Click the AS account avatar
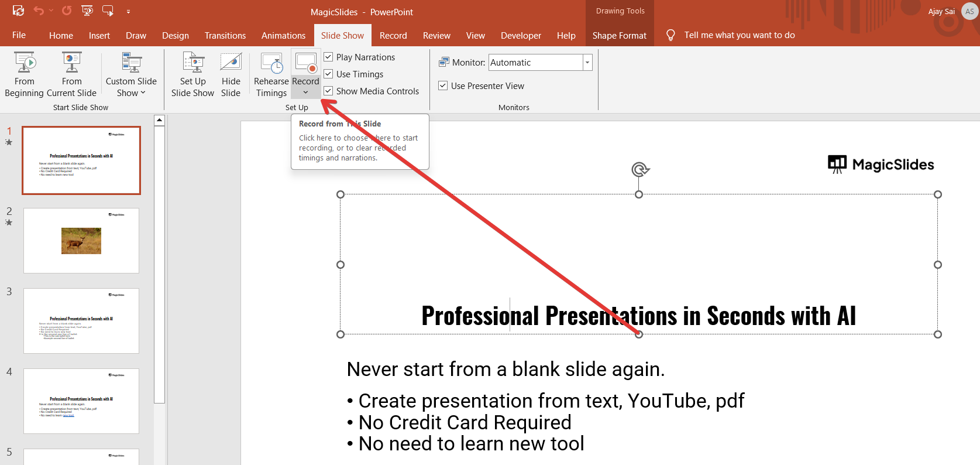The image size is (980, 465). (x=969, y=11)
